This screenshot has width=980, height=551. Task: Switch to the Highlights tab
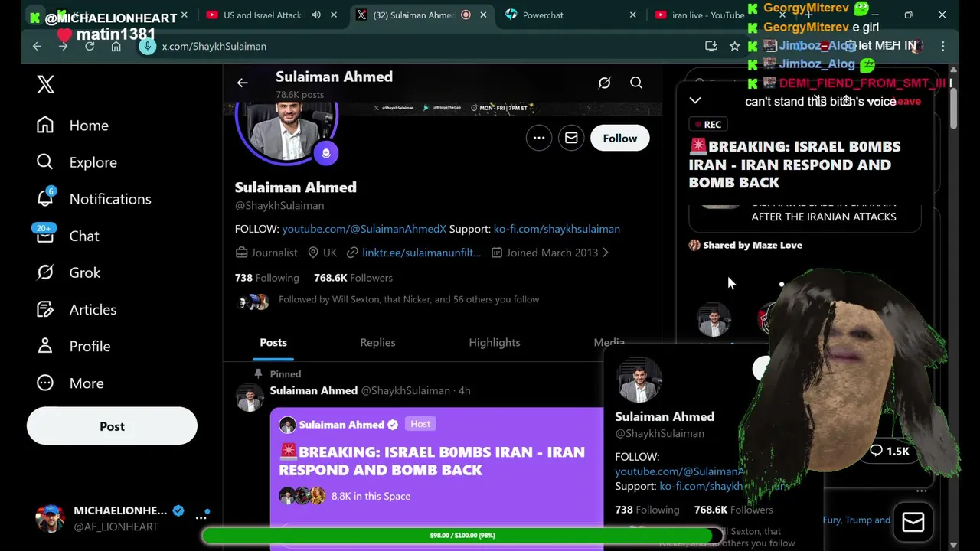(x=494, y=342)
